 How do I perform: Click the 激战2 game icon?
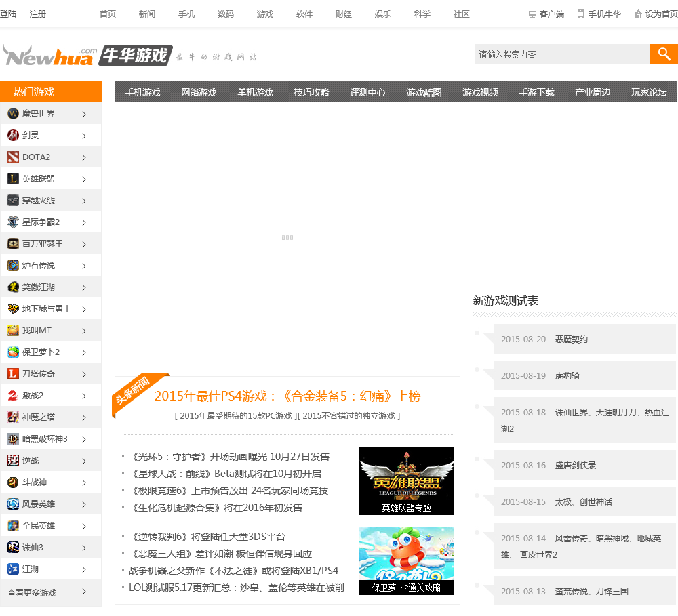click(x=14, y=395)
